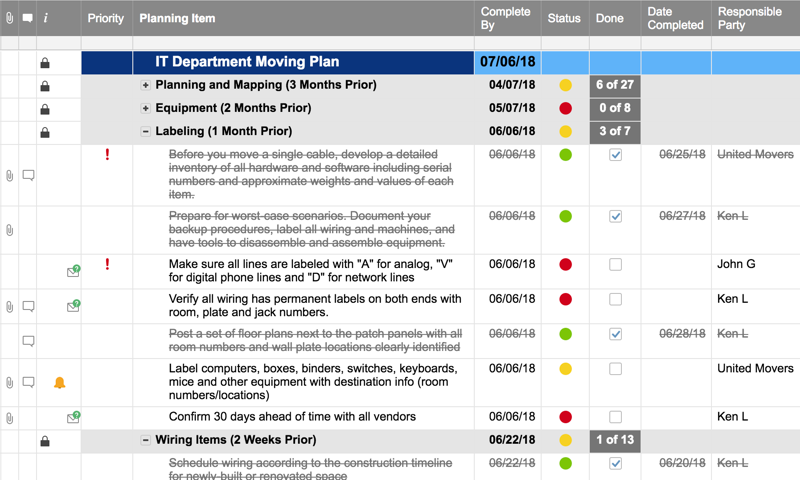Click the info column header icon
800x480 pixels.
[45, 18]
